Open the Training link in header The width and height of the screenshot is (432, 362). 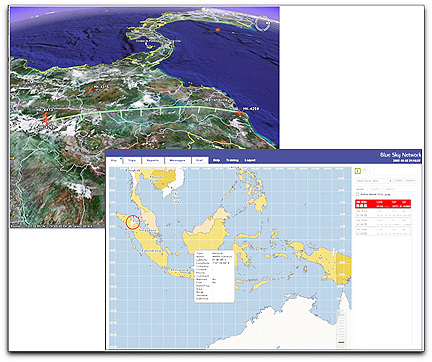click(x=232, y=160)
